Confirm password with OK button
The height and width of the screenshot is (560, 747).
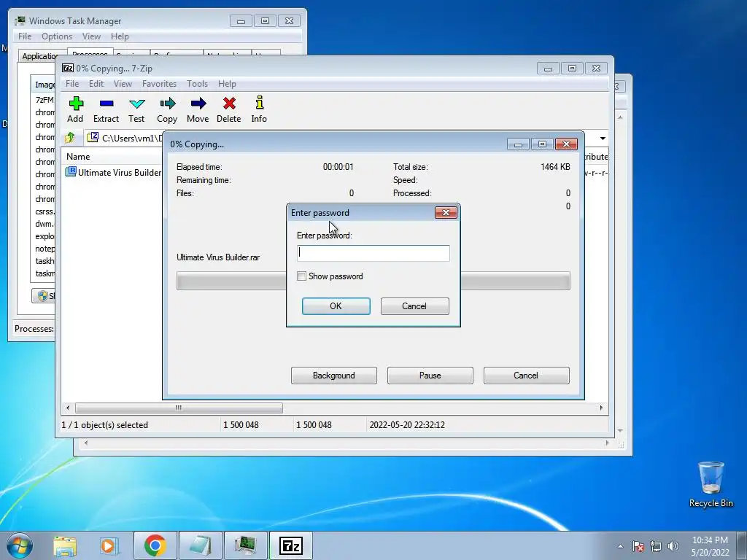[x=336, y=306]
